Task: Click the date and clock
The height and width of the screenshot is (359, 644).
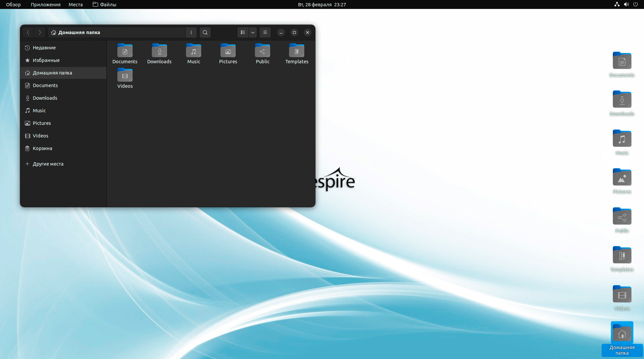Action: point(322,5)
